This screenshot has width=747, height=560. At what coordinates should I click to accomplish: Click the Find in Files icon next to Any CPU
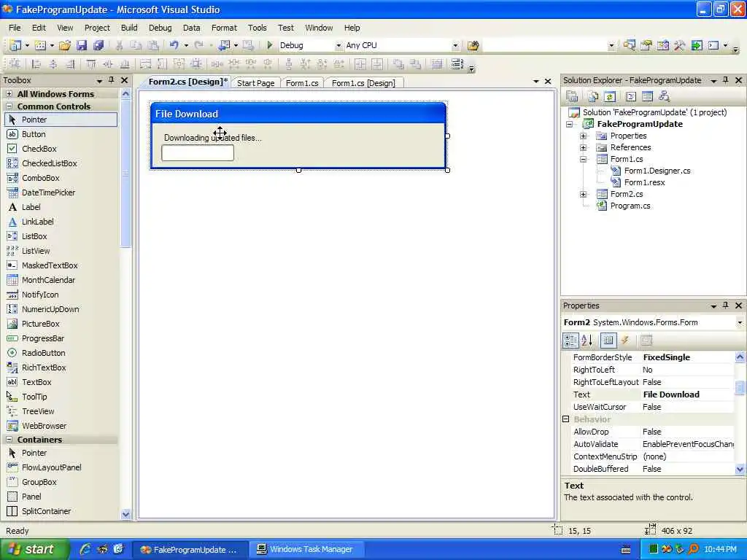[473, 45]
